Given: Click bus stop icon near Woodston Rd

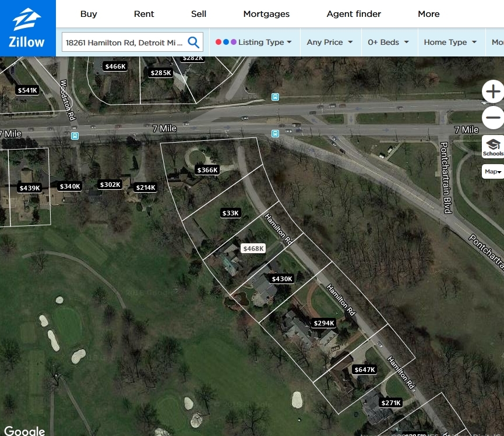Looking at the screenshot, I should 75,136.
